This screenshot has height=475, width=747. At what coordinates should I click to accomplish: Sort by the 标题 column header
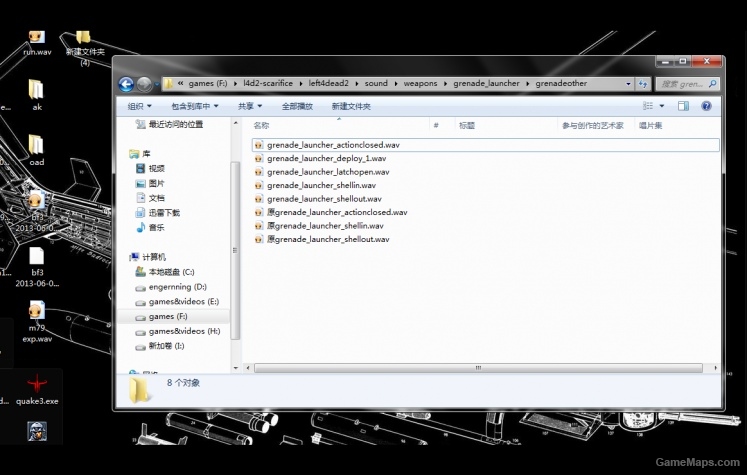coord(467,125)
